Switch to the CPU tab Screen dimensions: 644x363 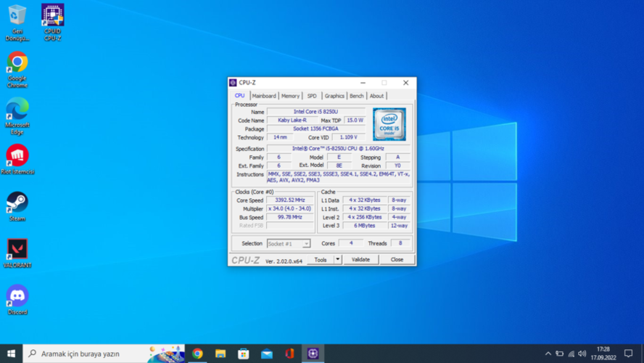coord(239,95)
